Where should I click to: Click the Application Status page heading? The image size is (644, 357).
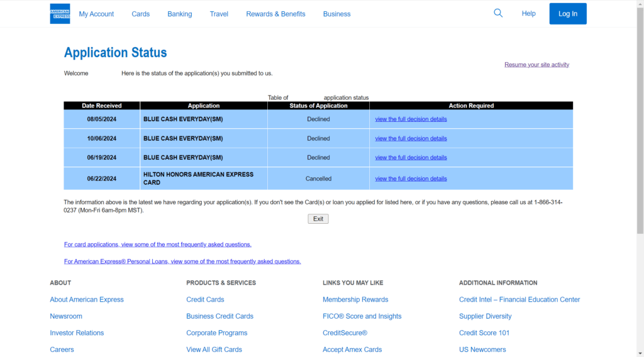point(116,53)
